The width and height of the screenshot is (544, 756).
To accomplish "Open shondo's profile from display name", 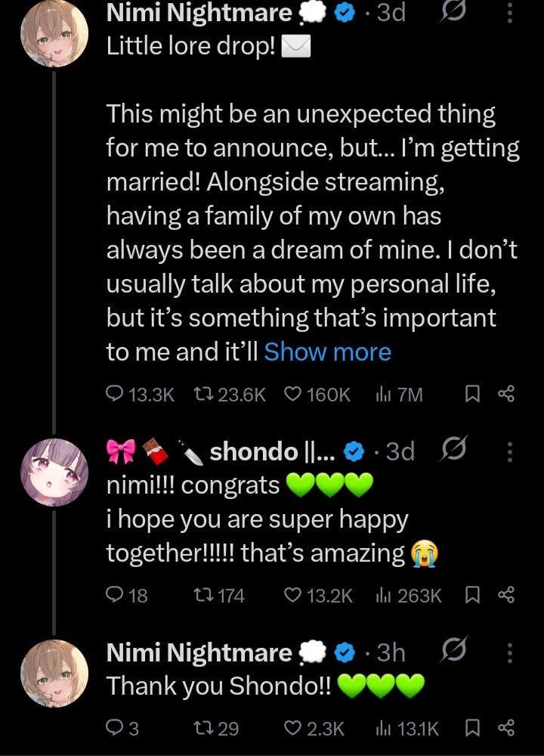I will 253,451.
